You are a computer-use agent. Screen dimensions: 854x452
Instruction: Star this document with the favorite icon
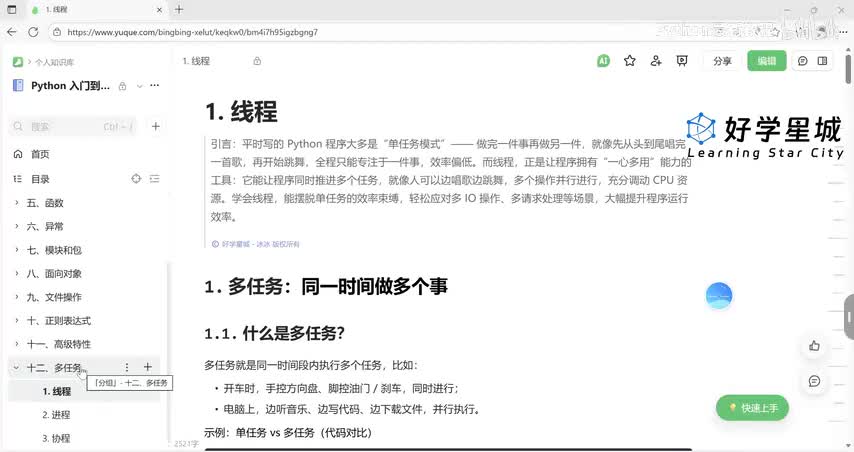(630, 61)
